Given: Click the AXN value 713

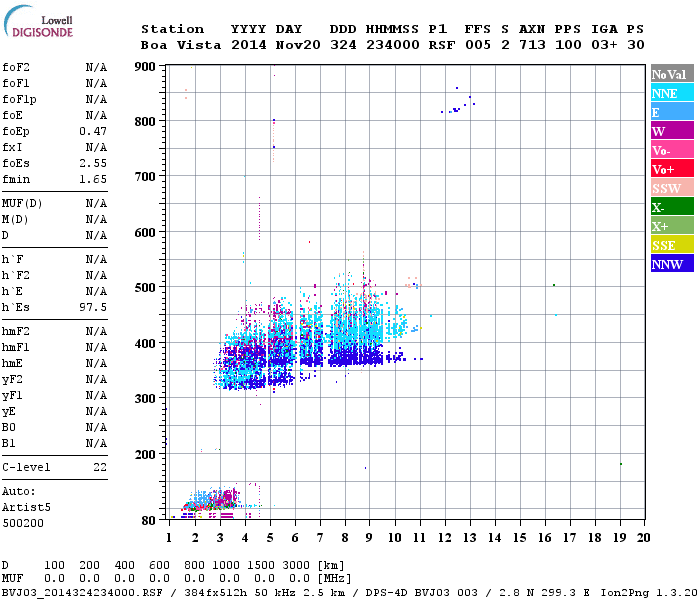Looking at the screenshot, I should (532, 45).
